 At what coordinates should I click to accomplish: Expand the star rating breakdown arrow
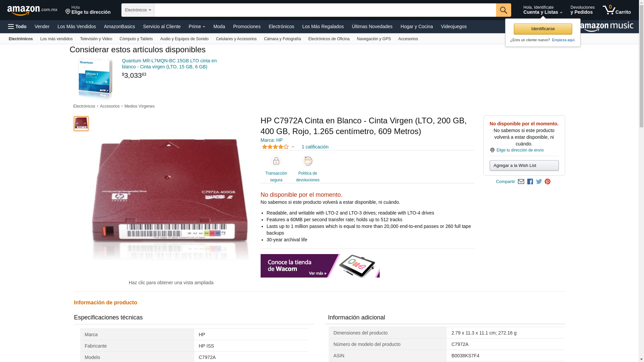pos(293,147)
